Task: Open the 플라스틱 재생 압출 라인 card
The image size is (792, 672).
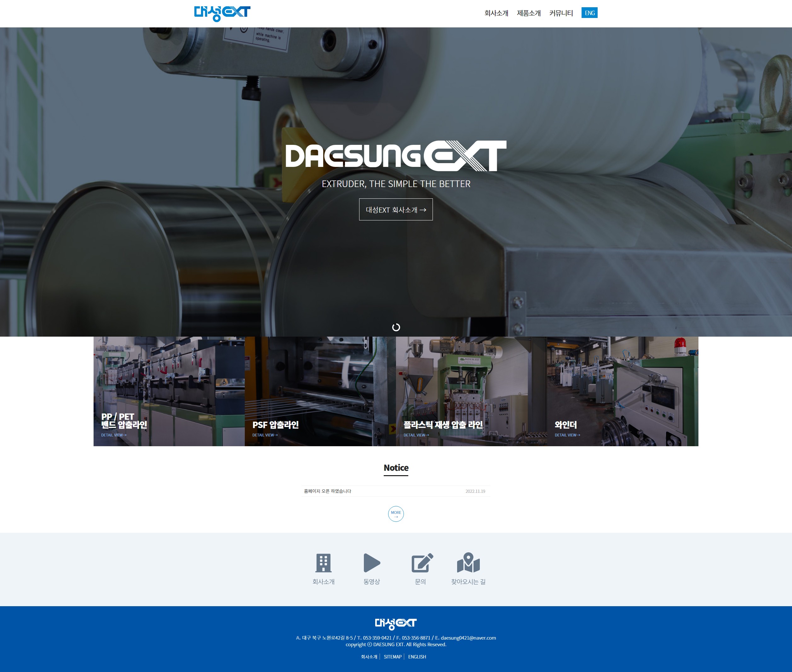Action: (x=472, y=391)
